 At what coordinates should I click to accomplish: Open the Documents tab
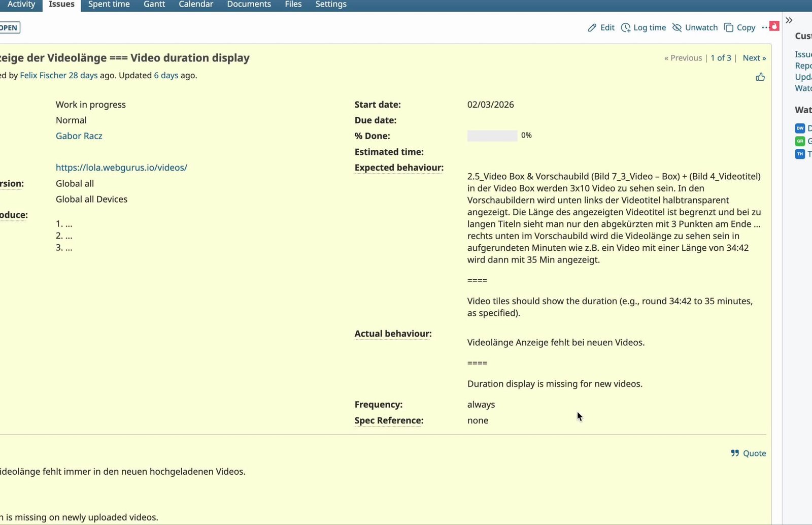click(x=249, y=5)
